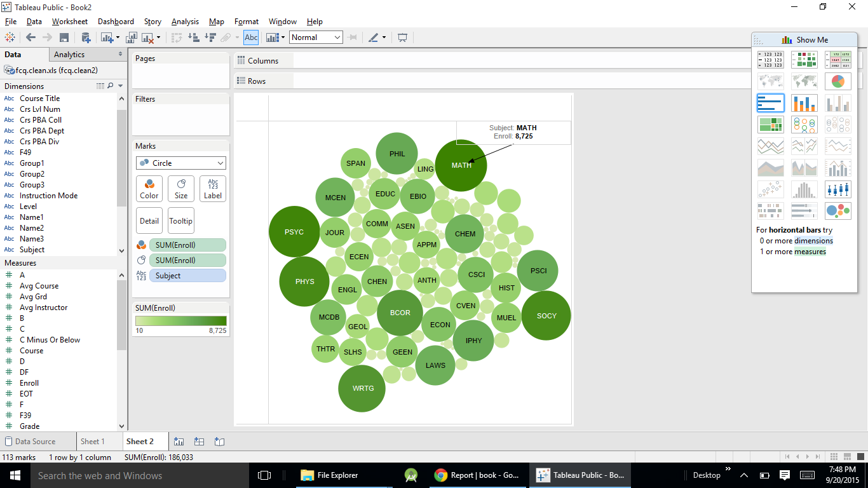Select horizontal bars in Show Me
Image resolution: width=868 pixels, height=488 pixels.
pyautogui.click(x=771, y=103)
